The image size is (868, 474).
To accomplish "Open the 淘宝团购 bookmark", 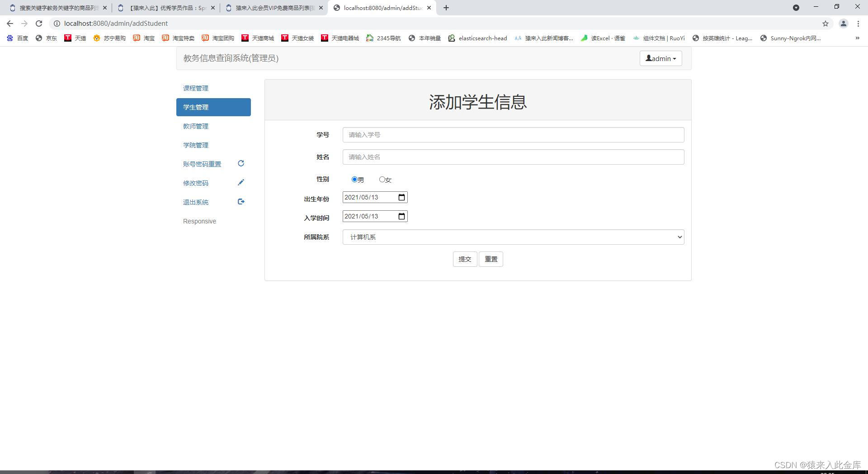I will (x=218, y=38).
